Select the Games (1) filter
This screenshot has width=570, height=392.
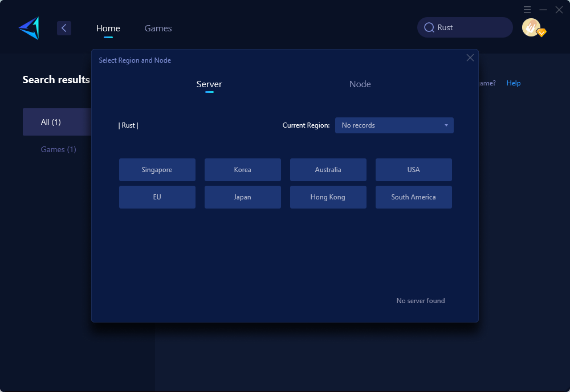(58, 149)
